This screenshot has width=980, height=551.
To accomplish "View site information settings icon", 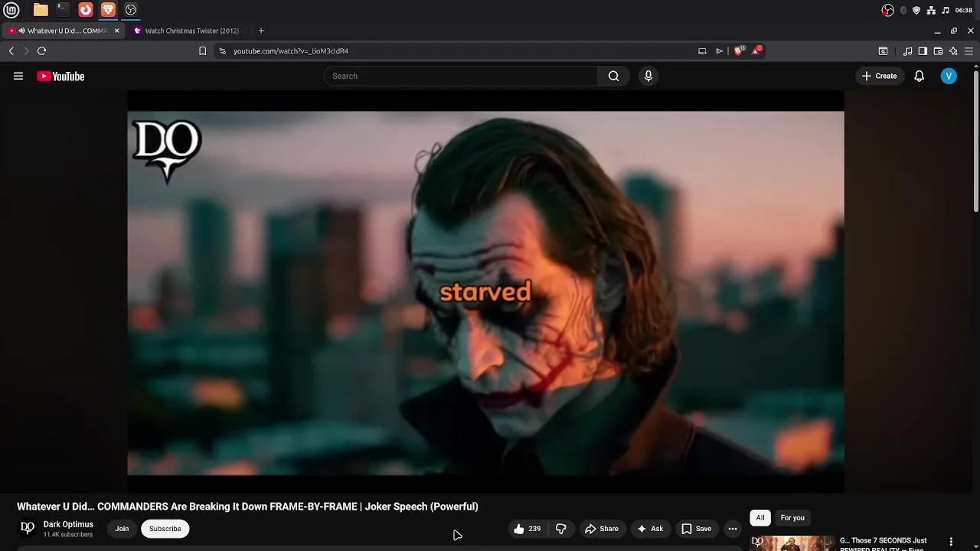I will tap(222, 51).
